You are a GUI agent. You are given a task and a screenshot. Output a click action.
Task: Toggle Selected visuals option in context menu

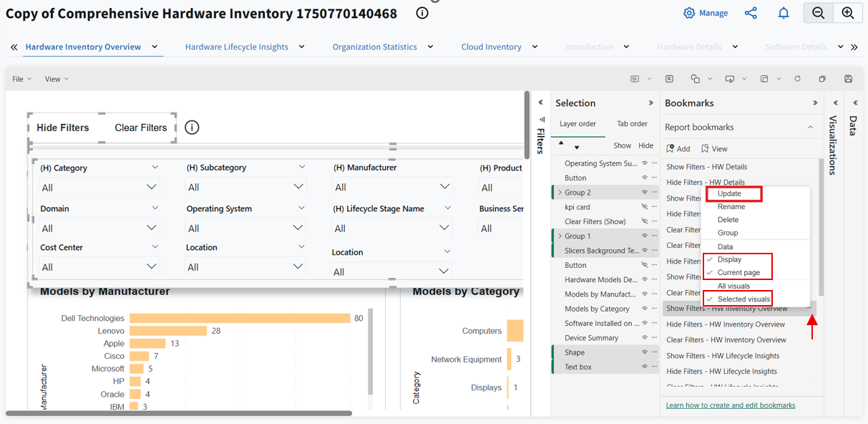pyautogui.click(x=743, y=299)
